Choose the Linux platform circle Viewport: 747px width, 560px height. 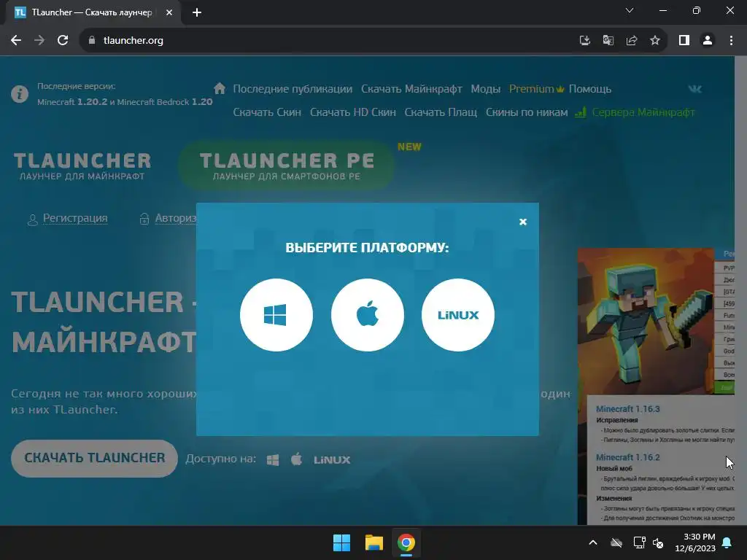(x=458, y=315)
